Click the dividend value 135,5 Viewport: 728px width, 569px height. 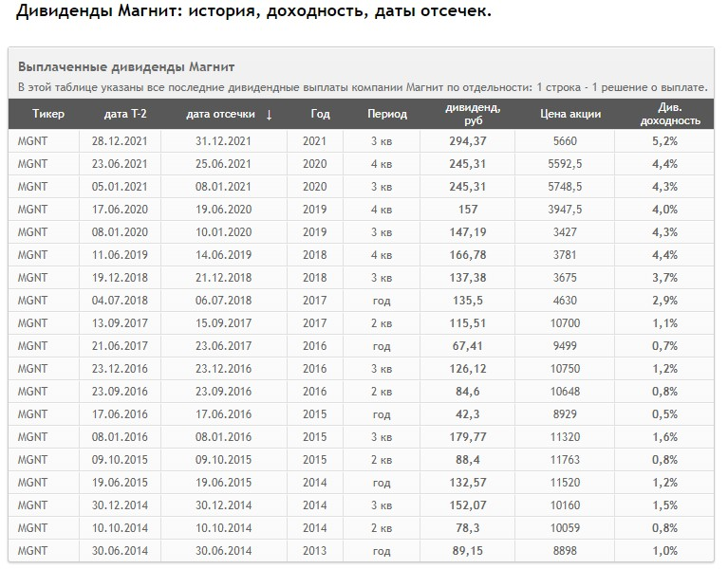468,300
